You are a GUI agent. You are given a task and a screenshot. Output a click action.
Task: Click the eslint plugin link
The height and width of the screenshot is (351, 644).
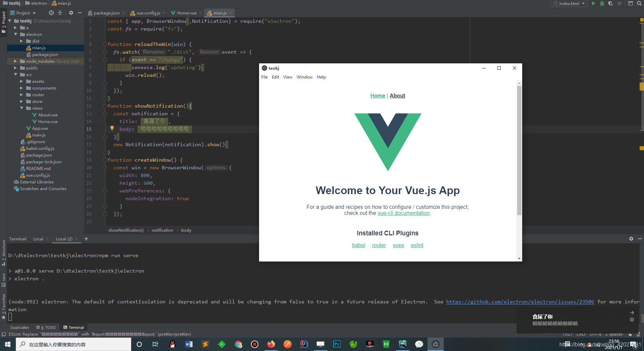coord(417,245)
